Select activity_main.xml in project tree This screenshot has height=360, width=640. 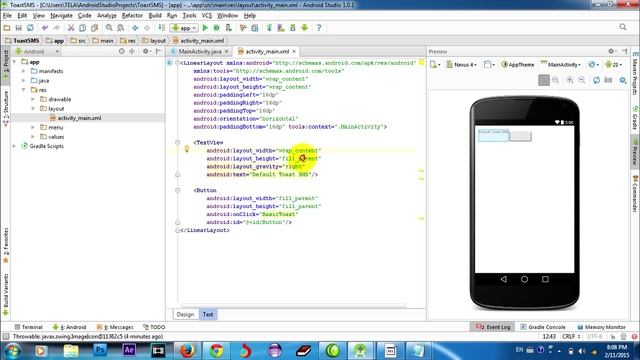[x=79, y=118]
